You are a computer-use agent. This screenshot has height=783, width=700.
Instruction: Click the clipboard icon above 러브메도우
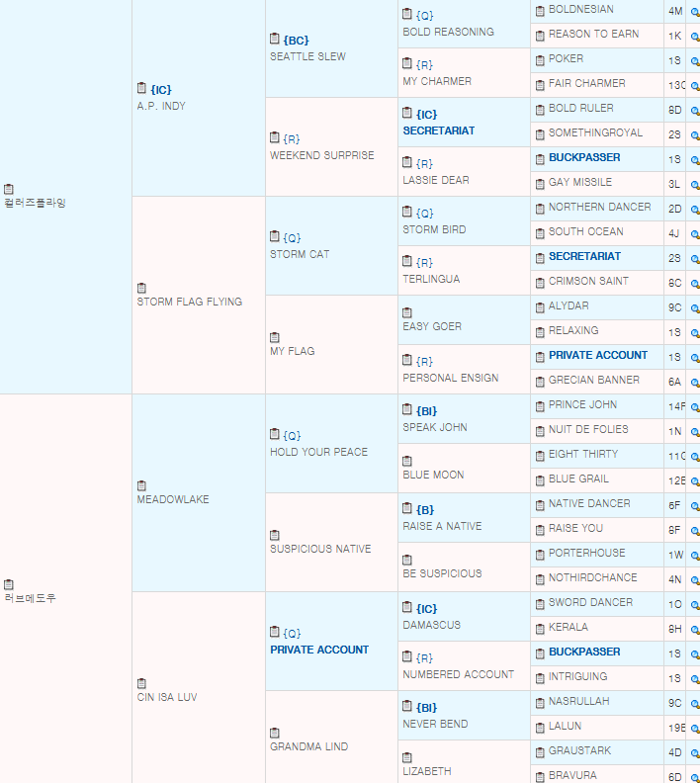pyautogui.click(x=9, y=584)
